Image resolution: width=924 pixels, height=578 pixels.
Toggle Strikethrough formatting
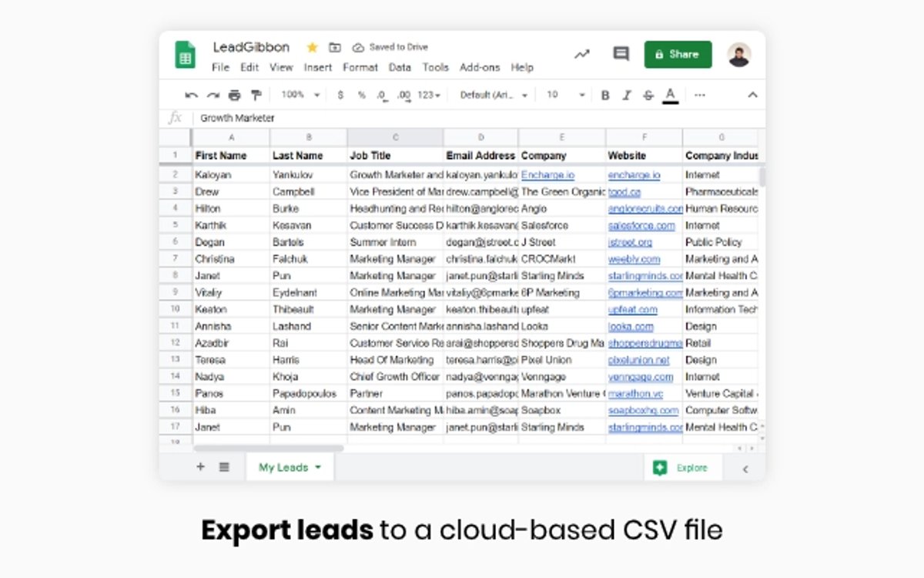point(648,95)
